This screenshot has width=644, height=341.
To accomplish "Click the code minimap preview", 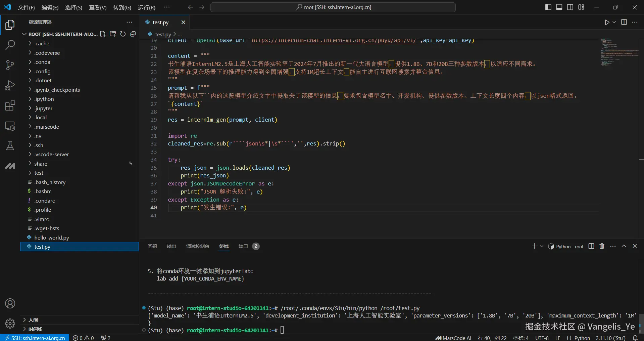I will [619, 52].
